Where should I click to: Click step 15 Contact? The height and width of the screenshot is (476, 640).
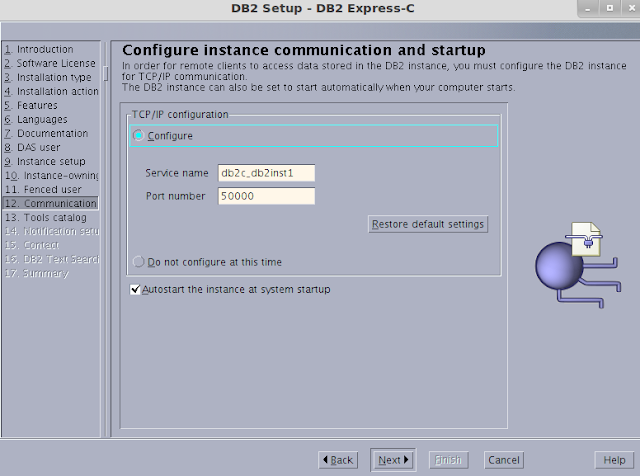[x=32, y=245]
